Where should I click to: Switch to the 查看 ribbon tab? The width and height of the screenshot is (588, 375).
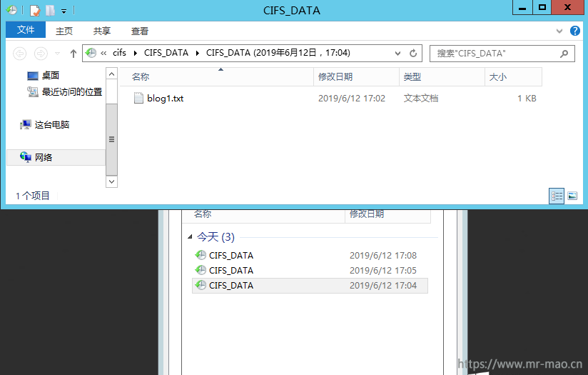139,31
